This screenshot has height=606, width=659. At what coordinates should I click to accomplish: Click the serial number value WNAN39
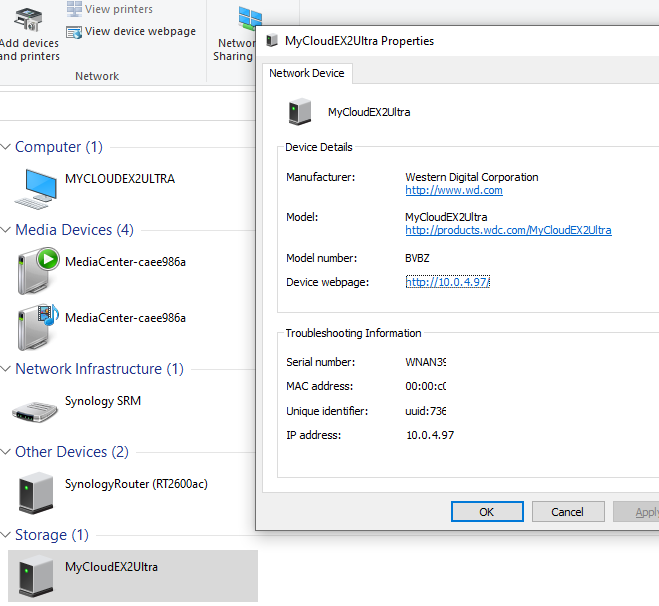click(425, 362)
